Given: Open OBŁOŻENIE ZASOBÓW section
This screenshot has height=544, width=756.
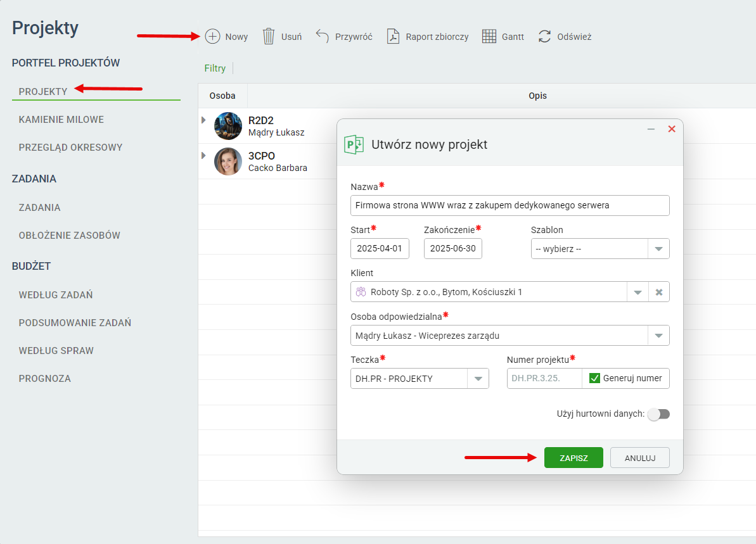Looking at the screenshot, I should [x=70, y=236].
